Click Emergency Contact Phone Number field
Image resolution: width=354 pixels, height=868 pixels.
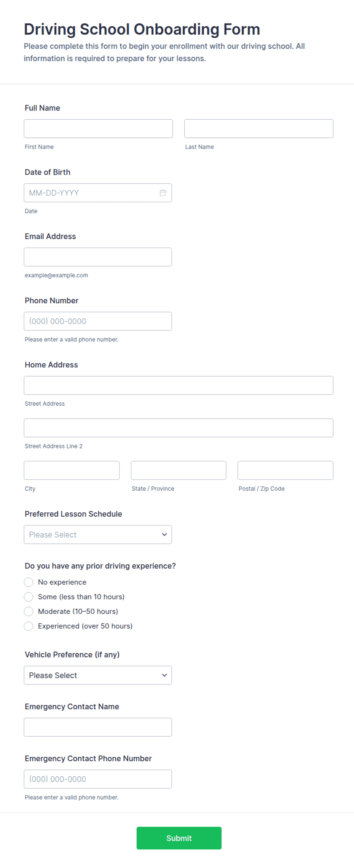[98, 779]
